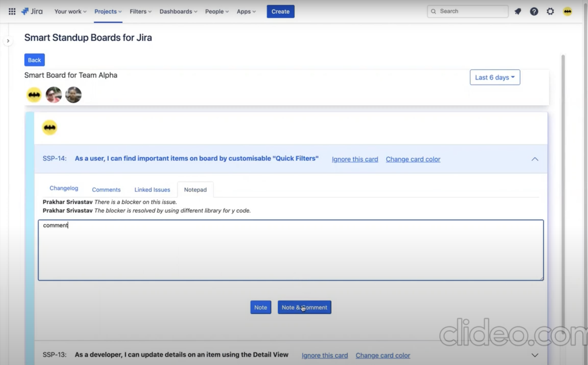Click Ignore this card for SSP-14
Screen dimensions: 588x365
click(x=355, y=159)
